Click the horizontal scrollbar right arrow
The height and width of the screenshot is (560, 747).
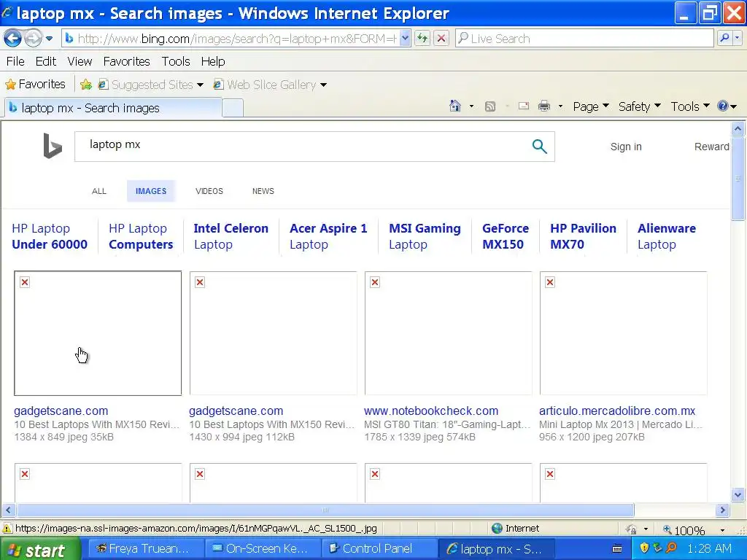coord(723,510)
